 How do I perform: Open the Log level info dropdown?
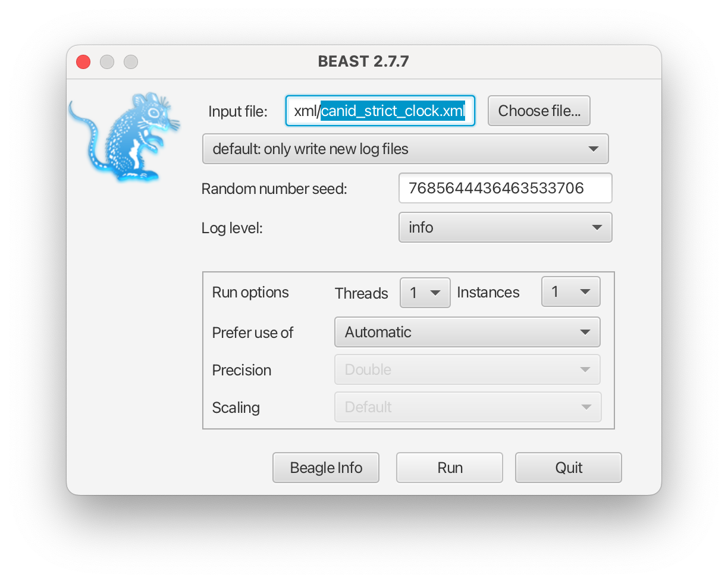(x=504, y=227)
